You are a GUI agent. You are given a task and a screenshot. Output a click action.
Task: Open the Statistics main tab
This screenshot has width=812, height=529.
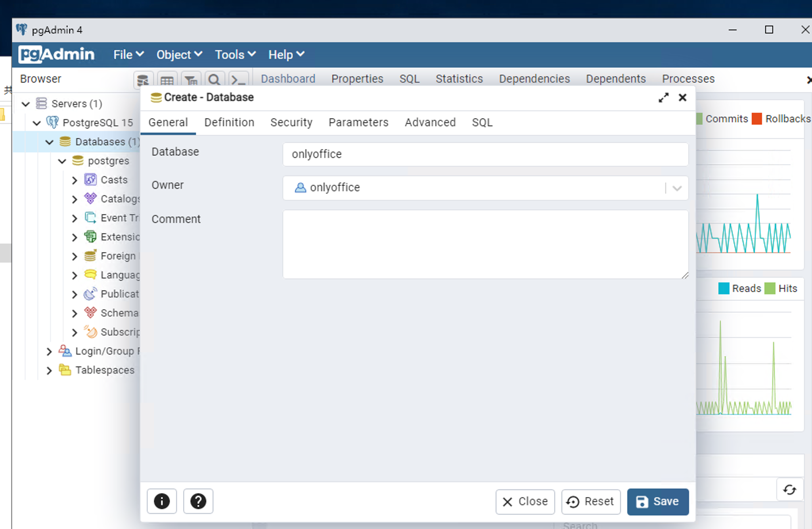[x=459, y=79]
